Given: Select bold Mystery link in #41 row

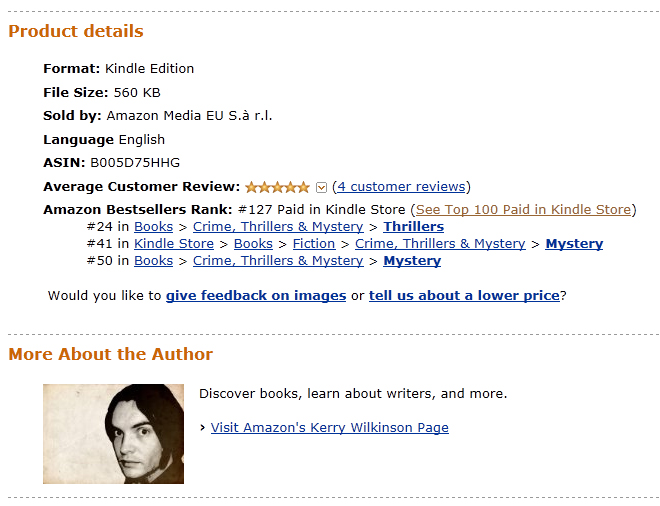Looking at the screenshot, I should tap(574, 244).
